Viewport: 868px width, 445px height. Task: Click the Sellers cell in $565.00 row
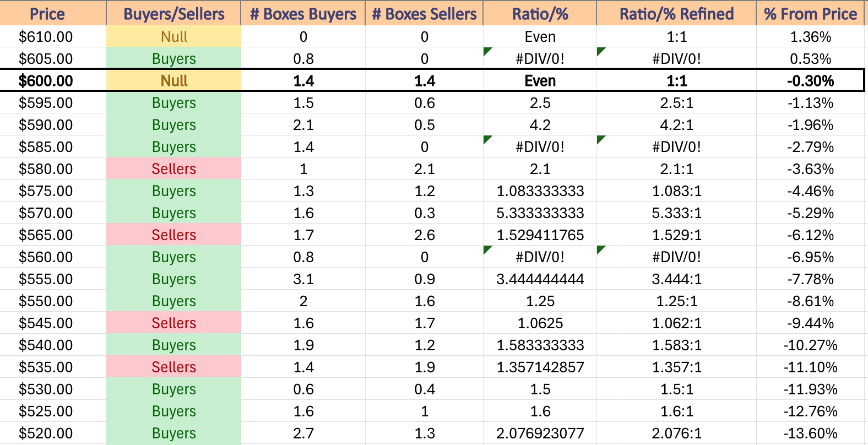pos(173,235)
